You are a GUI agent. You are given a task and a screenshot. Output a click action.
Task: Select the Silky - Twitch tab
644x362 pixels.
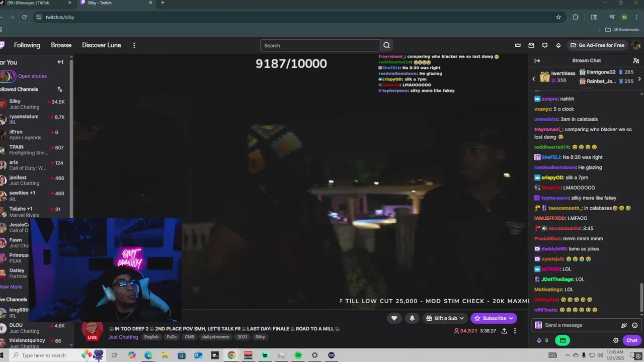[116, 3]
